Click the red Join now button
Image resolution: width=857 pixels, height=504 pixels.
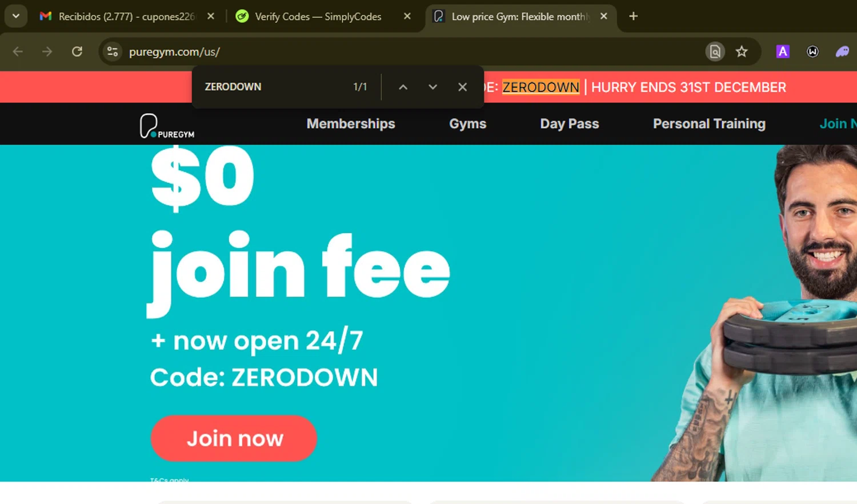point(234,438)
